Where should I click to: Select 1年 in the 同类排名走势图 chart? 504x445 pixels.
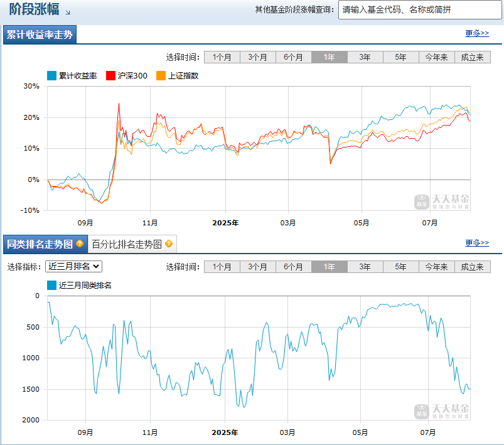pyautogui.click(x=330, y=267)
